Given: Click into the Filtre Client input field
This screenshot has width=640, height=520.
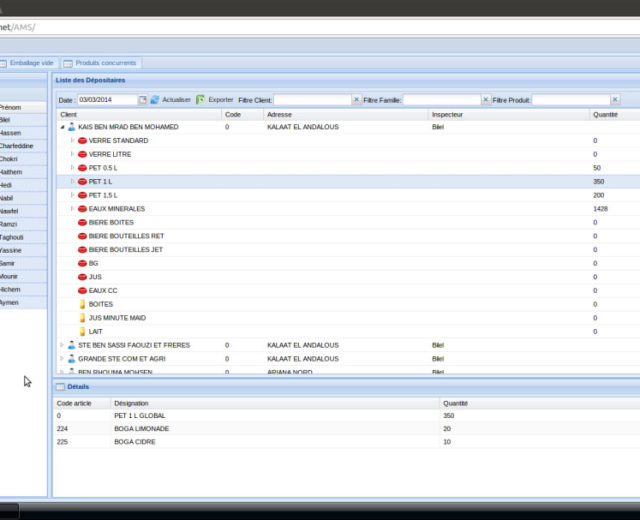Looking at the screenshot, I should coord(312,100).
